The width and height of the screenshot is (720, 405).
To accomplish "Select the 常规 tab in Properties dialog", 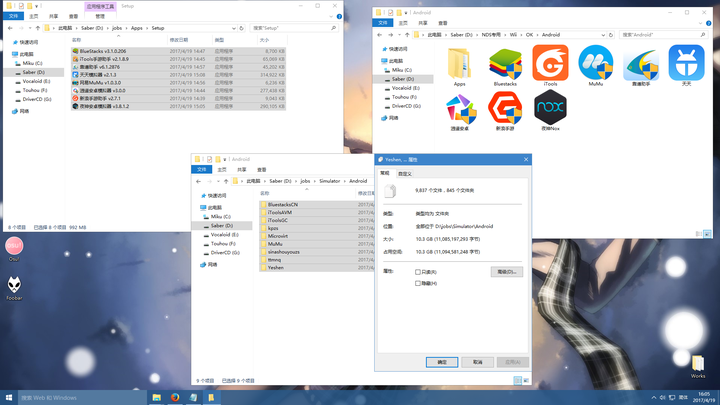I will coord(385,173).
